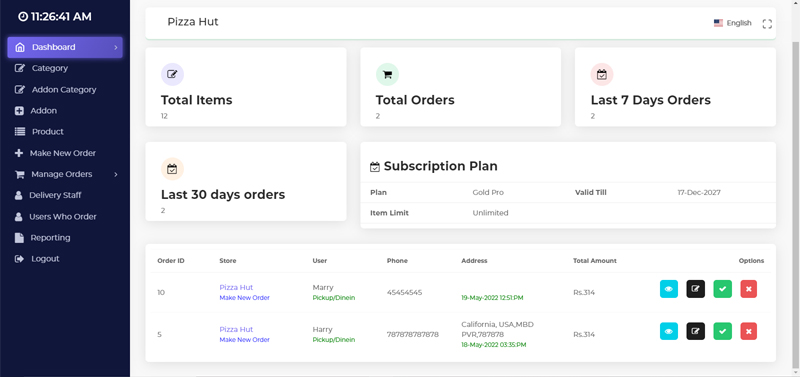Click the Last 30 days orders calendar icon
This screenshot has height=377, width=800.
pos(172,169)
